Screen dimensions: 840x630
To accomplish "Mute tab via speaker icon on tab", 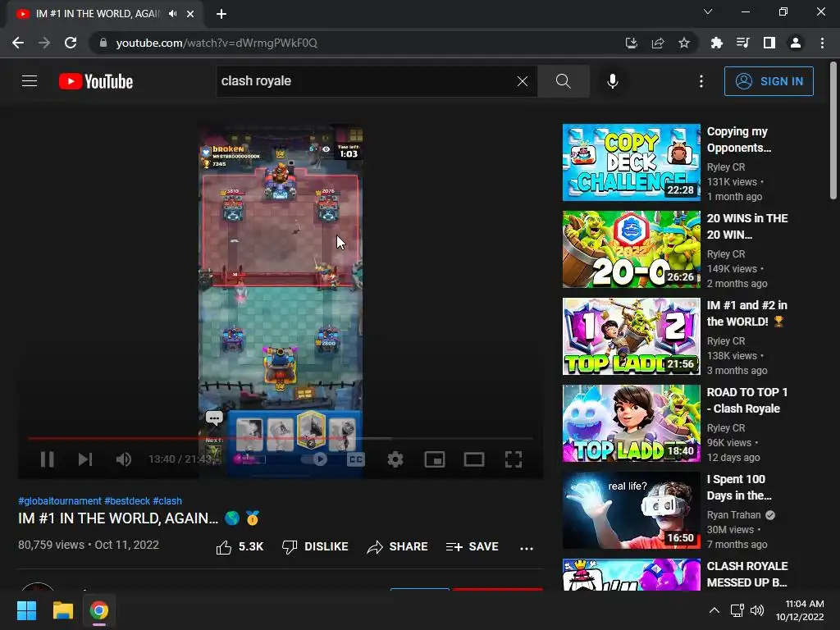I will click(x=172, y=14).
